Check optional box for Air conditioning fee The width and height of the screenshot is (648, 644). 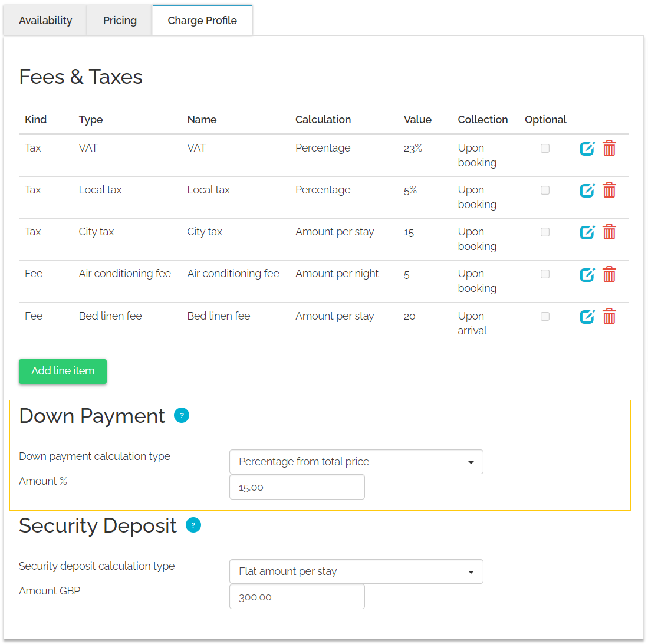click(545, 274)
